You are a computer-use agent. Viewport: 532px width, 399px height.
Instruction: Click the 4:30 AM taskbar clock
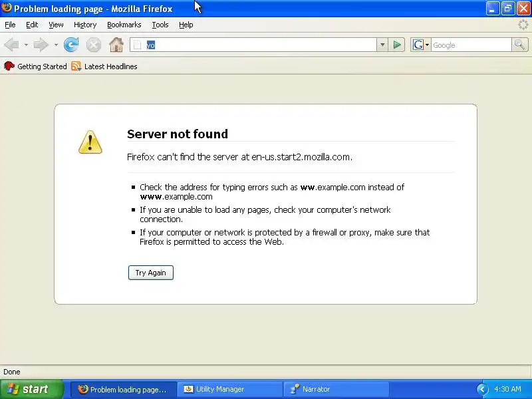click(507, 389)
